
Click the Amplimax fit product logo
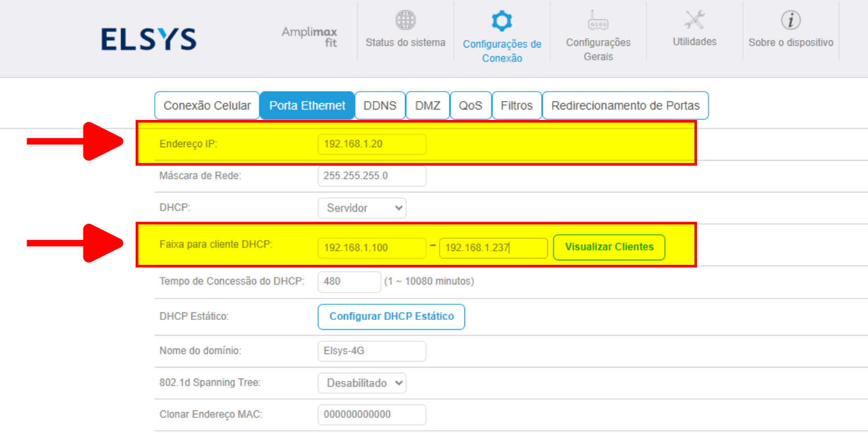tap(309, 37)
